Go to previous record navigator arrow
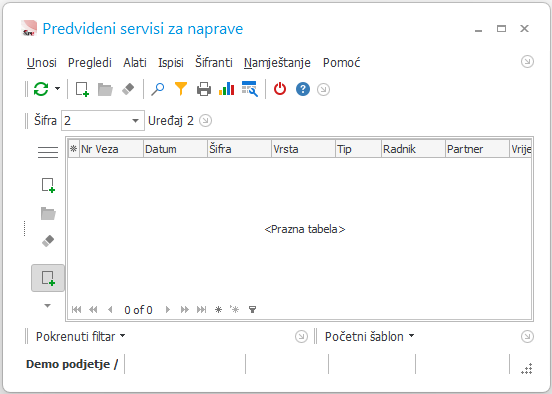Screen dimensions: 552x394 pyautogui.click(x=110, y=309)
